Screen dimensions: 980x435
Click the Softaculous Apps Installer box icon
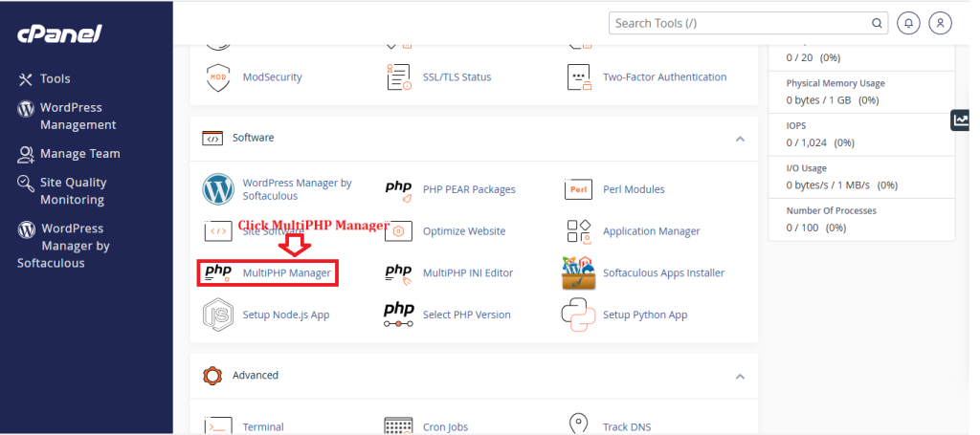(x=579, y=272)
